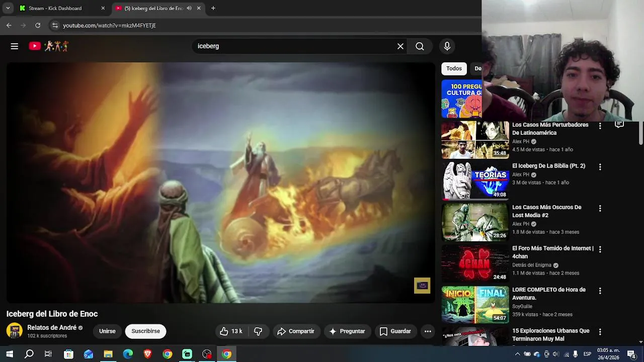
Task: Open thumbnail with 35:48 duration
Action: pos(475,140)
